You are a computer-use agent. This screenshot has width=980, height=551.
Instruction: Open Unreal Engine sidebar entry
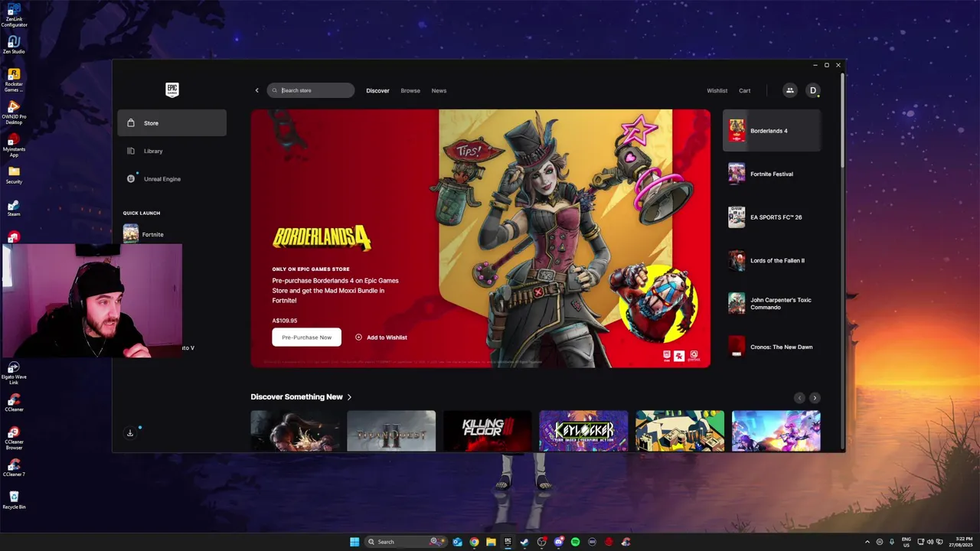pos(171,179)
